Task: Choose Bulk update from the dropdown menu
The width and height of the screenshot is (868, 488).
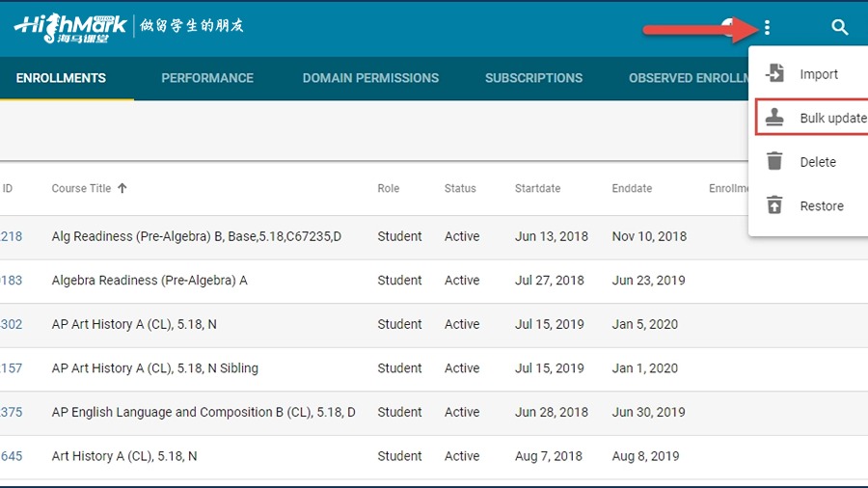Action: pyautogui.click(x=831, y=118)
